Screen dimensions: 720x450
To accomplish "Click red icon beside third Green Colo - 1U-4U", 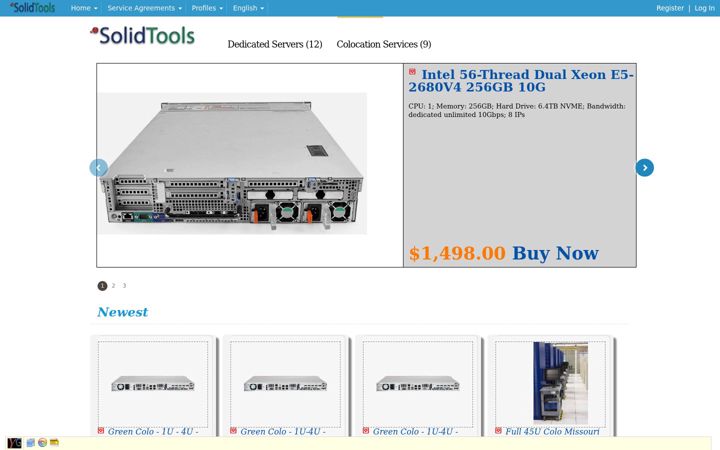I will pyautogui.click(x=366, y=430).
